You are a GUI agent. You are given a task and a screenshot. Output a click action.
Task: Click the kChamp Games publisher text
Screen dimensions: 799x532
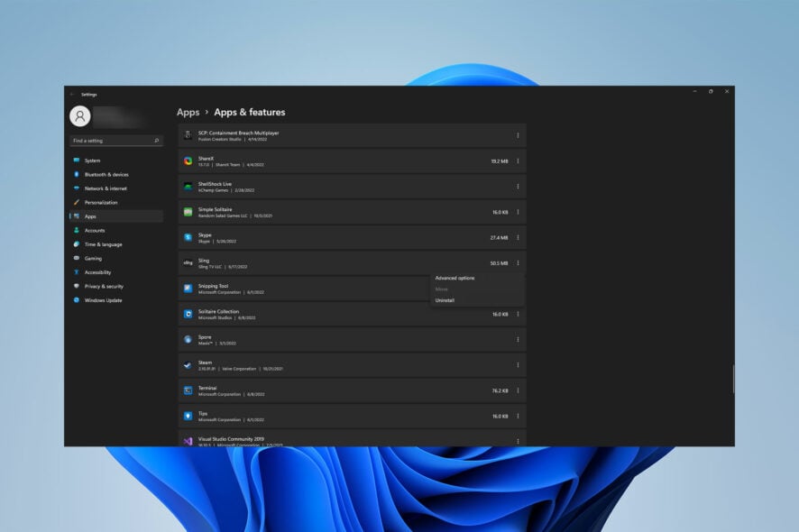pyautogui.click(x=213, y=190)
